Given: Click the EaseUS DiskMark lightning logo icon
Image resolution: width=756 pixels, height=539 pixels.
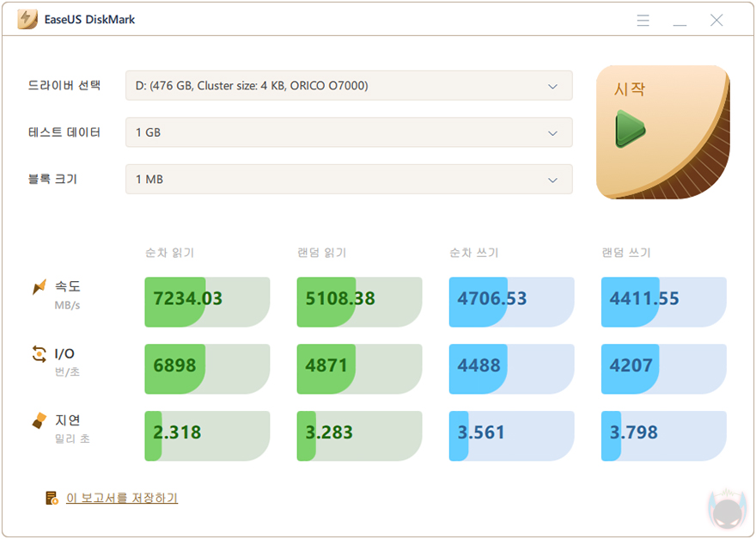Looking at the screenshot, I should click(27, 19).
